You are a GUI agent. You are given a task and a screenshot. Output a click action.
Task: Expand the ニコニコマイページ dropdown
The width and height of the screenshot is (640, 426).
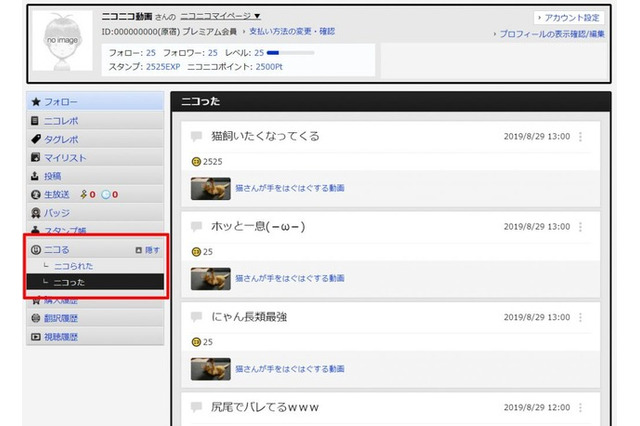(220, 16)
